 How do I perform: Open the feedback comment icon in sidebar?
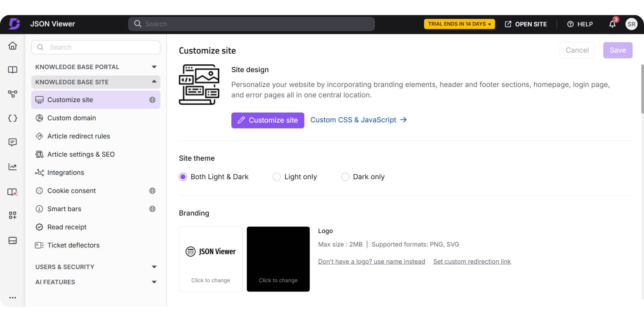click(12, 142)
